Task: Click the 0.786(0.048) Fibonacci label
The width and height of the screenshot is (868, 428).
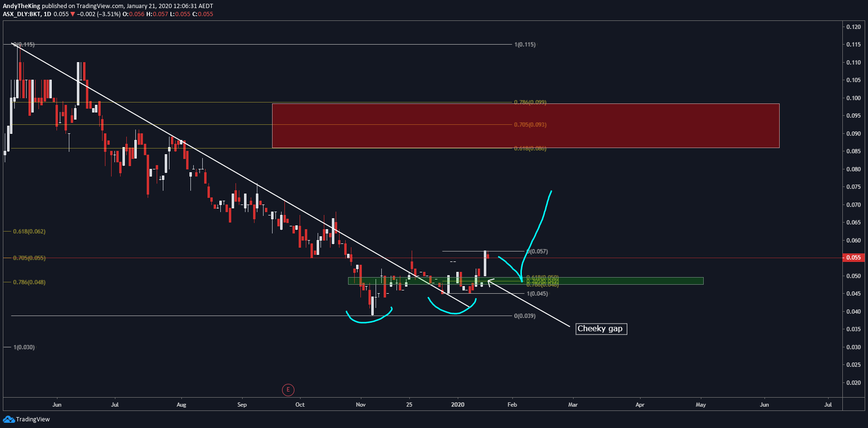Action: [29, 282]
